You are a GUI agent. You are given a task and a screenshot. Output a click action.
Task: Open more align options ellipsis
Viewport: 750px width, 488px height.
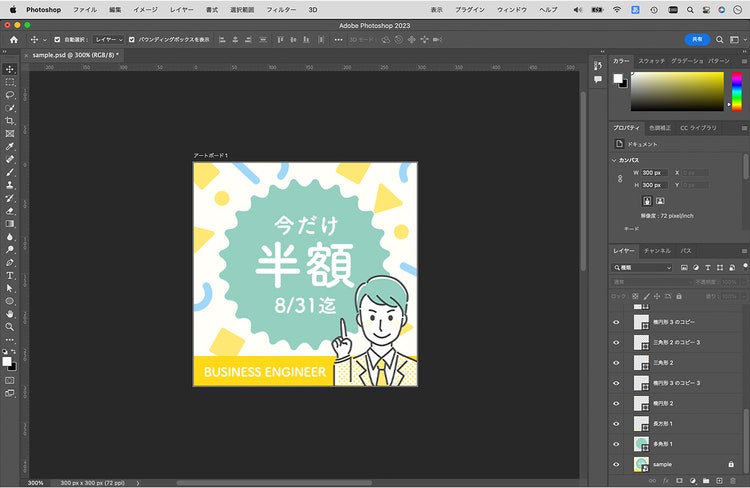[338, 40]
